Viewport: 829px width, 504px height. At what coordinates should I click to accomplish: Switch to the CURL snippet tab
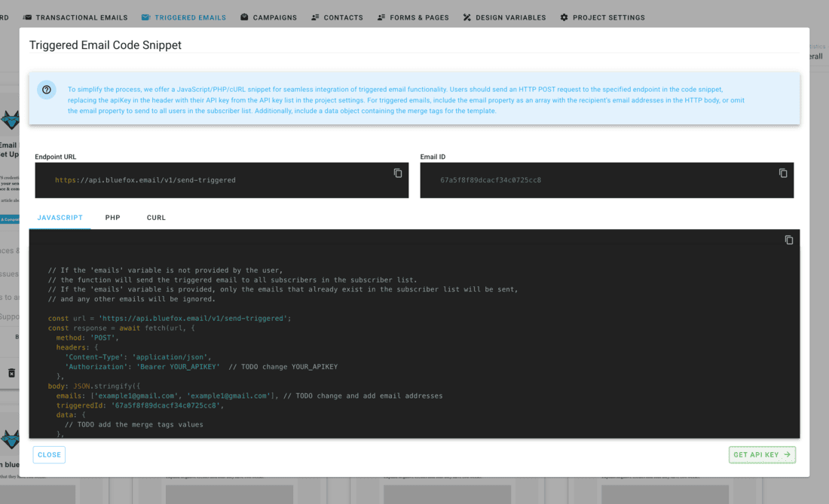156,218
